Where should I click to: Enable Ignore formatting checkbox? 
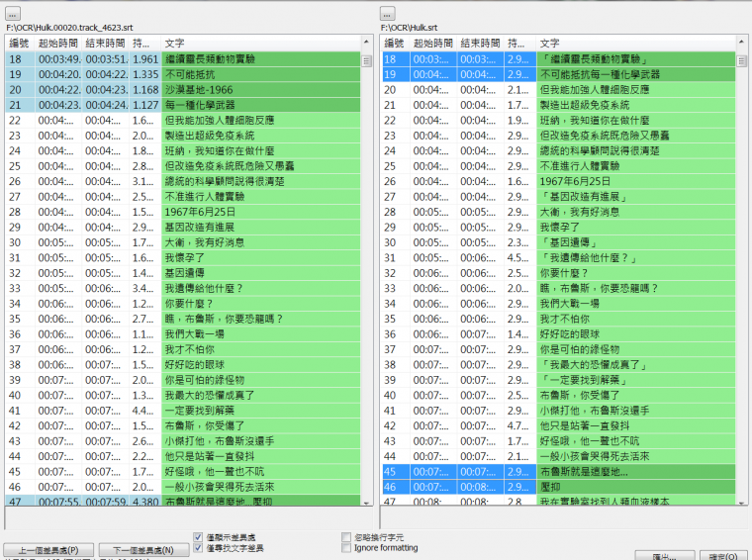345,547
